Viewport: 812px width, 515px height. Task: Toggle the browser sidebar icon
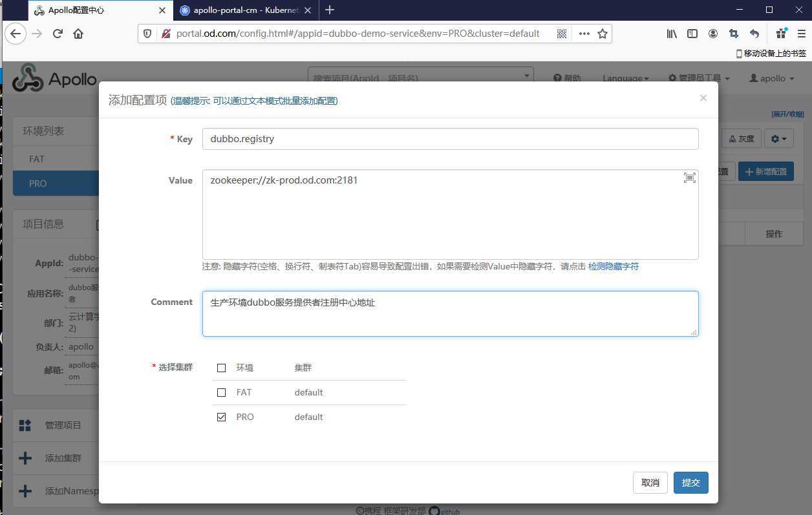[x=692, y=34]
